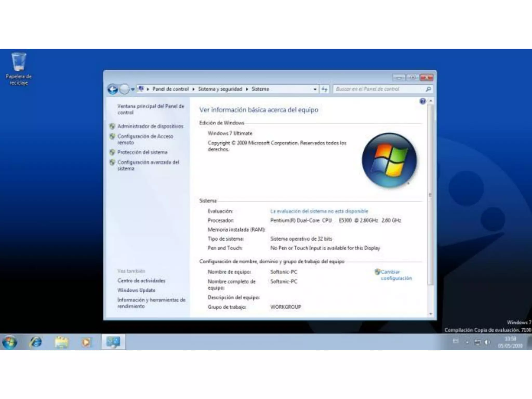Click the vertical scrollbar down arrow
This screenshot has height=399, width=532.
click(431, 314)
